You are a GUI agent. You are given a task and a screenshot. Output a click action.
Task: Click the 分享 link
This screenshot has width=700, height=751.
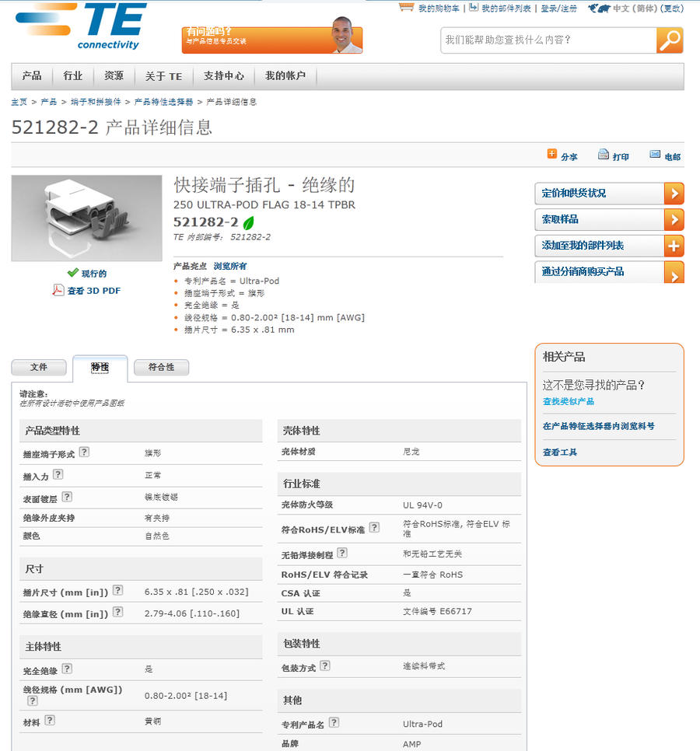tap(569, 157)
